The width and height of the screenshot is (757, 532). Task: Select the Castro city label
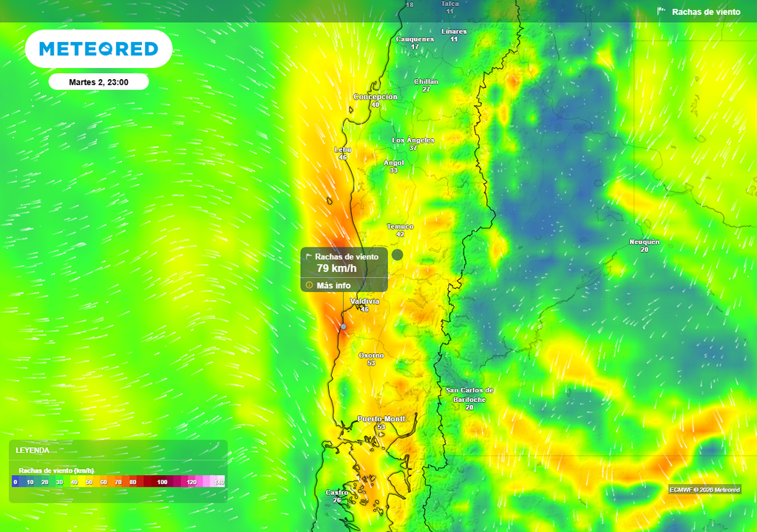[336, 492]
